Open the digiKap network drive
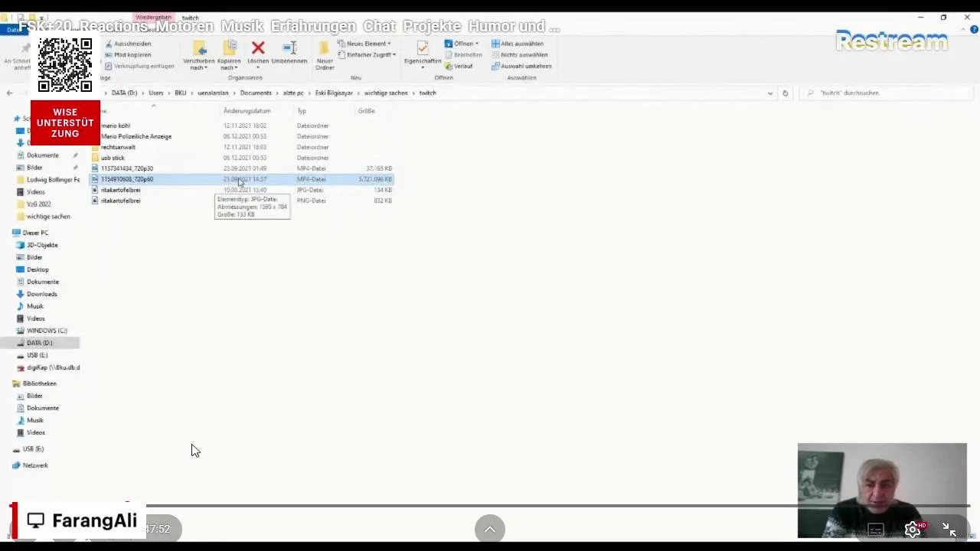Image resolution: width=980 pixels, height=551 pixels. pyautogui.click(x=47, y=367)
